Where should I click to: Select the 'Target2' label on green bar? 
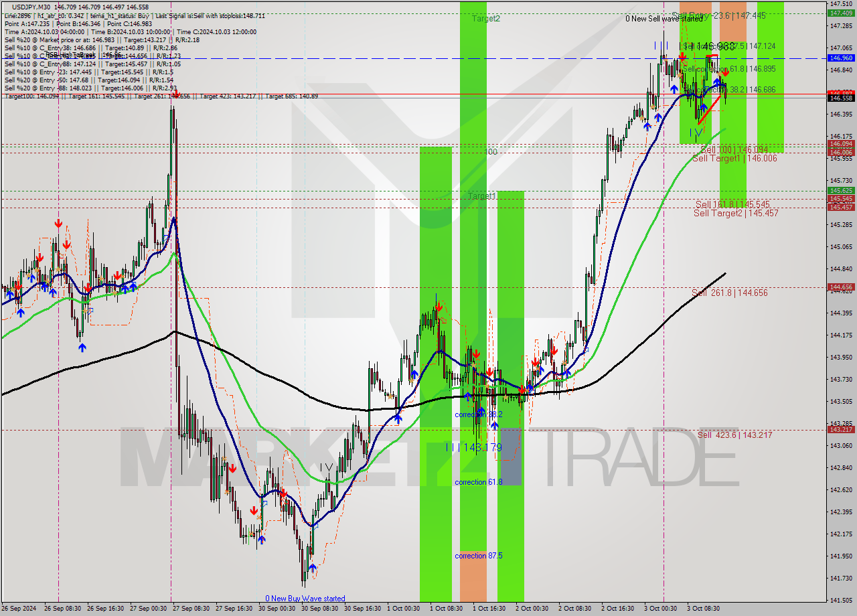(x=485, y=19)
